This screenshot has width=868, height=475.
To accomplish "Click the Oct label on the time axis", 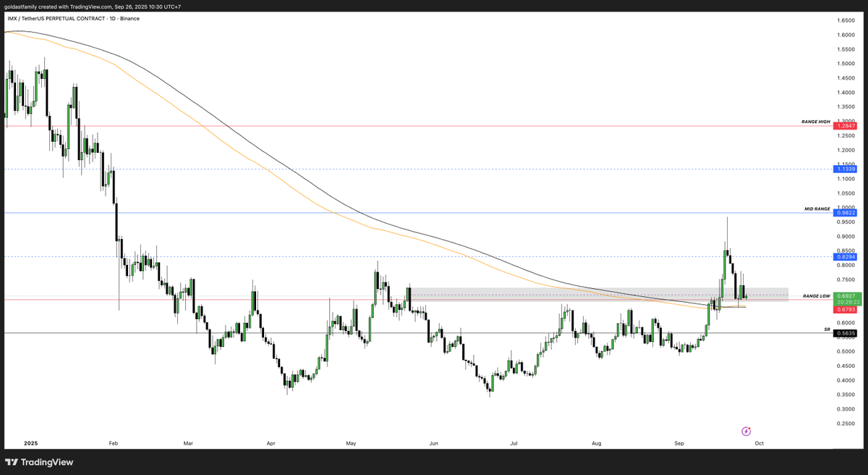I will pos(759,442).
